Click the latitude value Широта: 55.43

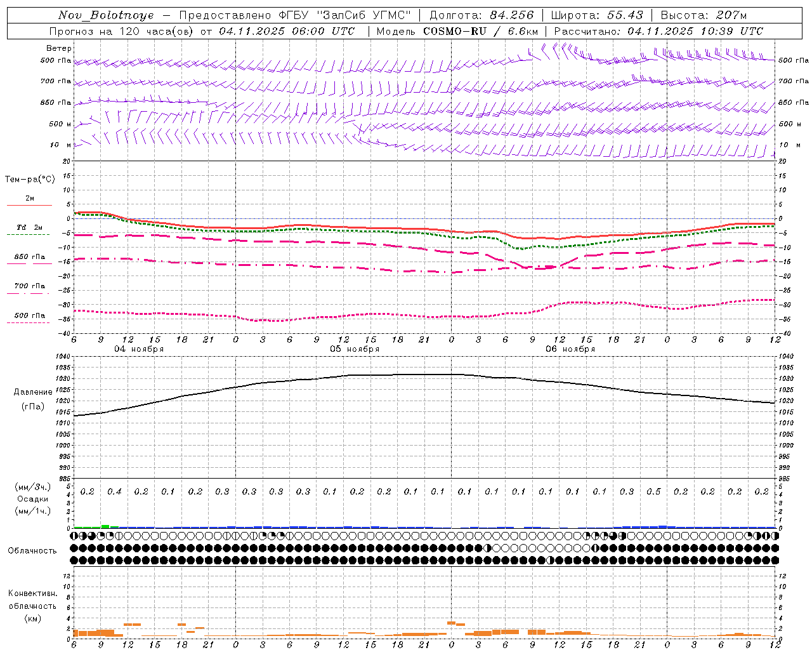[597, 15]
